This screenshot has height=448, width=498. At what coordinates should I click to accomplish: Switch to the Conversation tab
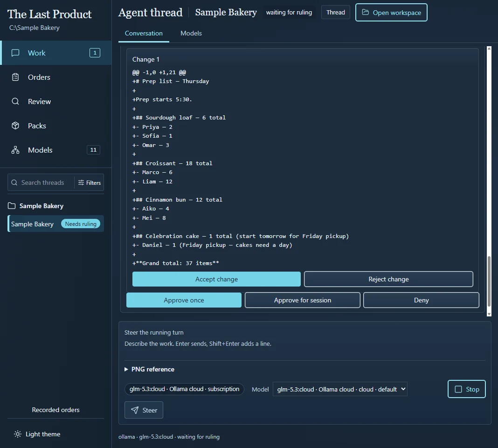coord(144,34)
